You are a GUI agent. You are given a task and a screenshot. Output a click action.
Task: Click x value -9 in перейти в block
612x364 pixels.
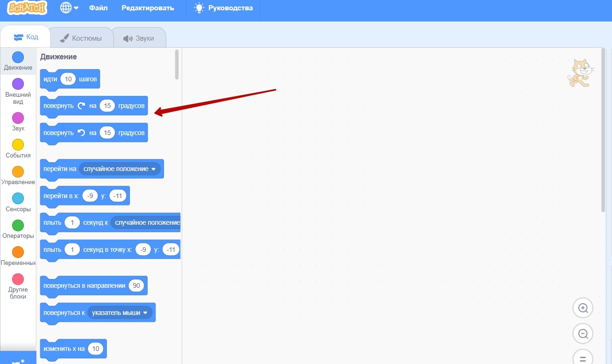(x=90, y=196)
